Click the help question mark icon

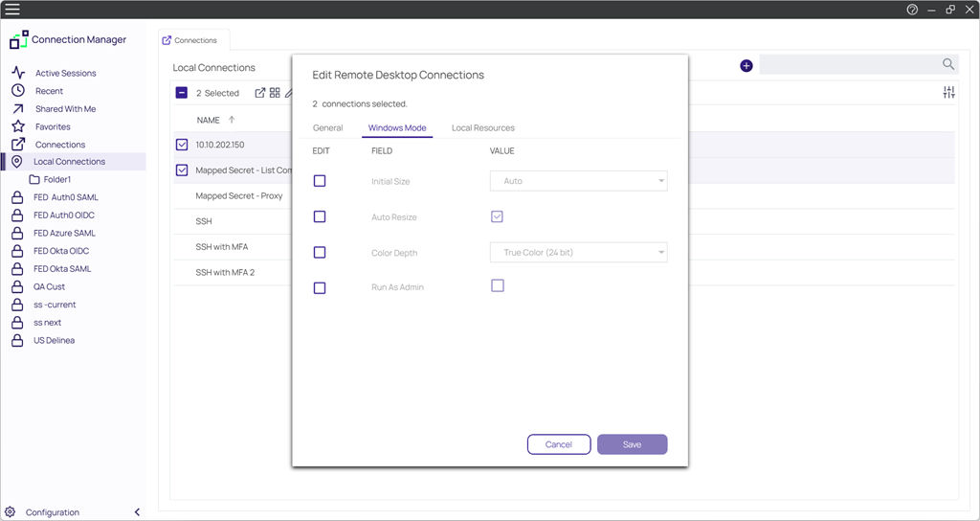[912, 10]
